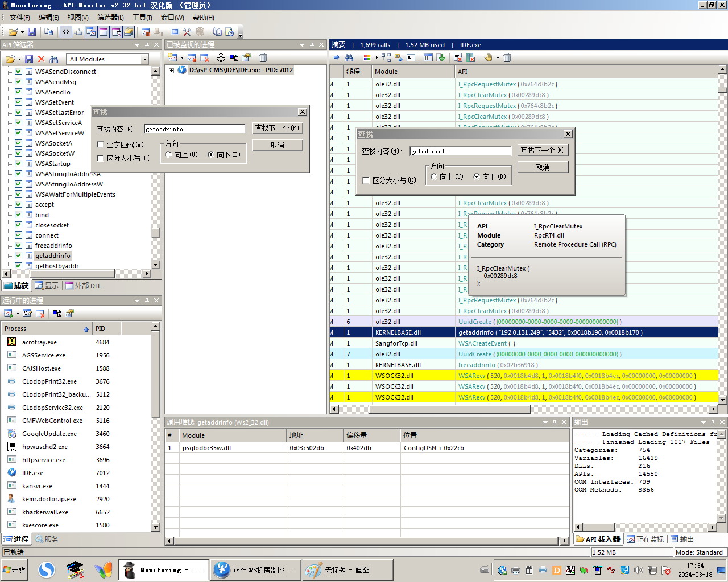This screenshot has width=728, height=582.
Task: Open the All Modules dropdown
Action: click(144, 59)
